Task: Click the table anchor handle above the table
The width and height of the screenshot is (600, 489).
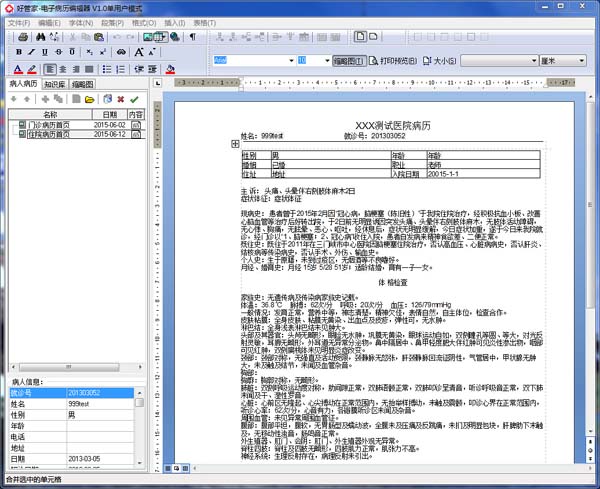Action: pyautogui.click(x=235, y=145)
